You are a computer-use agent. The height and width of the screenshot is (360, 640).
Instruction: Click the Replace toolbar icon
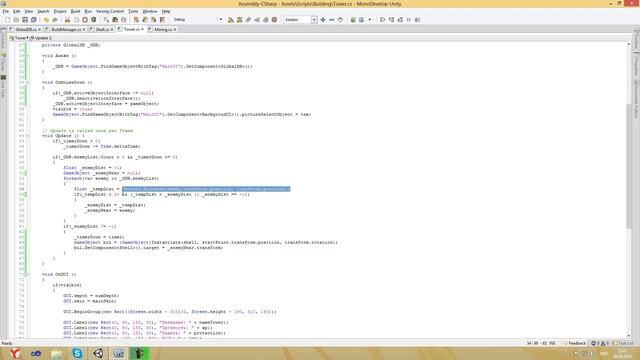coord(124,20)
